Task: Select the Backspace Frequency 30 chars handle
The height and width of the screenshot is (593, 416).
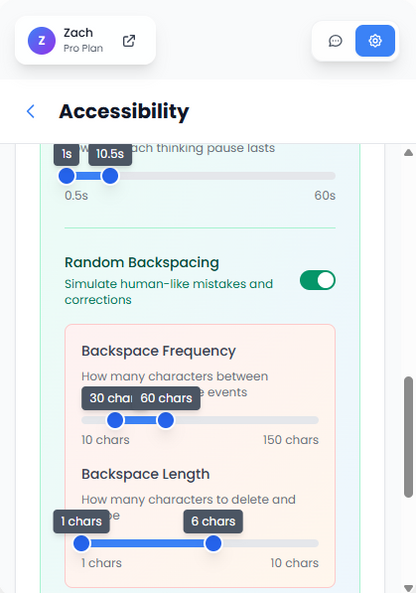Action: click(115, 420)
